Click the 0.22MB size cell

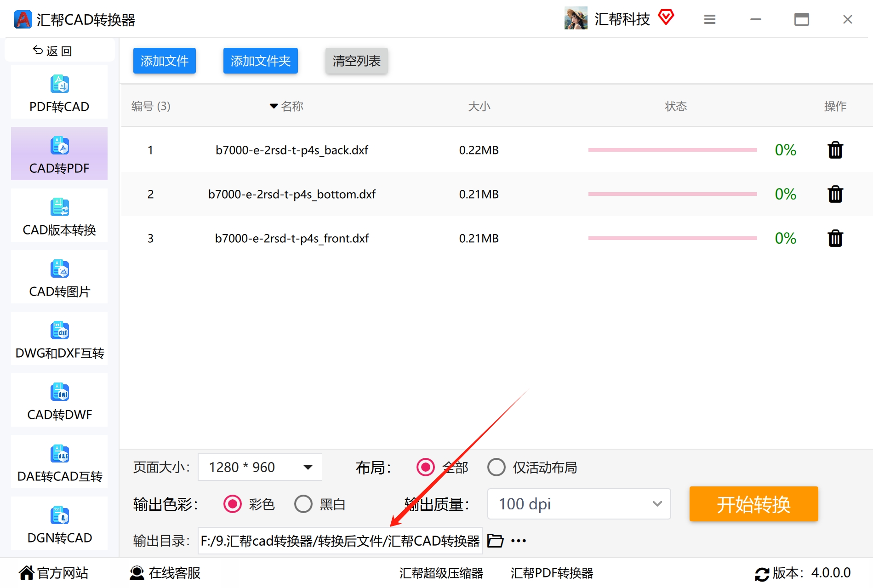point(479,150)
